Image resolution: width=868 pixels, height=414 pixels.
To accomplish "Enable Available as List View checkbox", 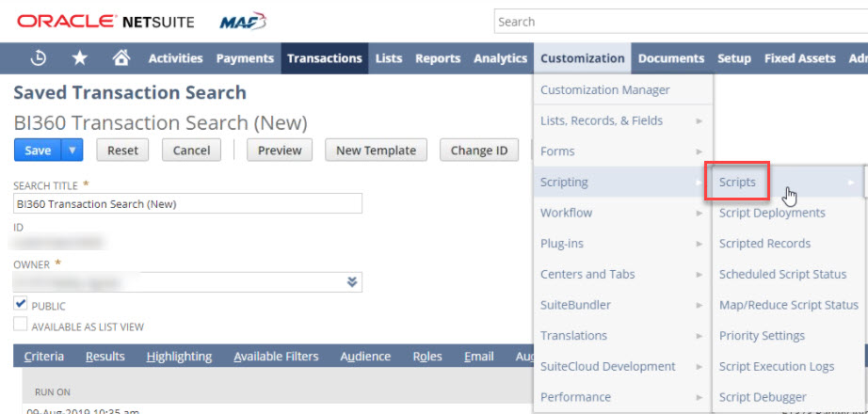I will (21, 326).
